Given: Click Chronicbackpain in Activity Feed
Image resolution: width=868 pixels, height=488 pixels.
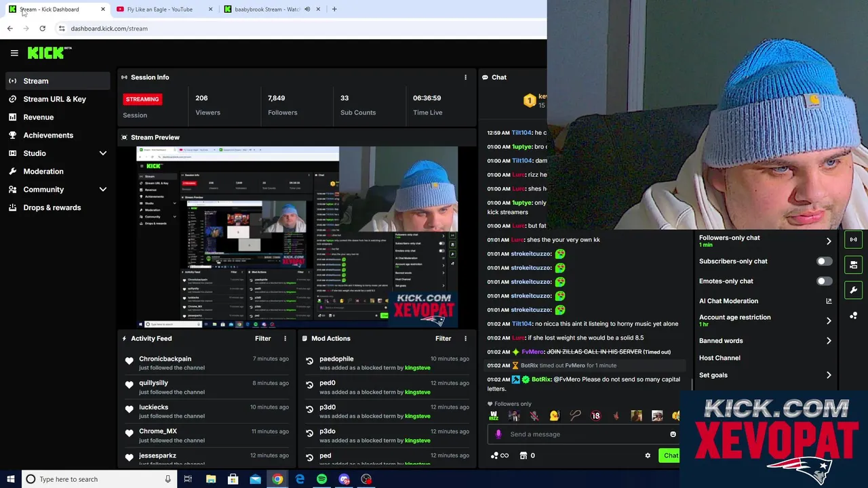Looking at the screenshot, I should [x=165, y=359].
